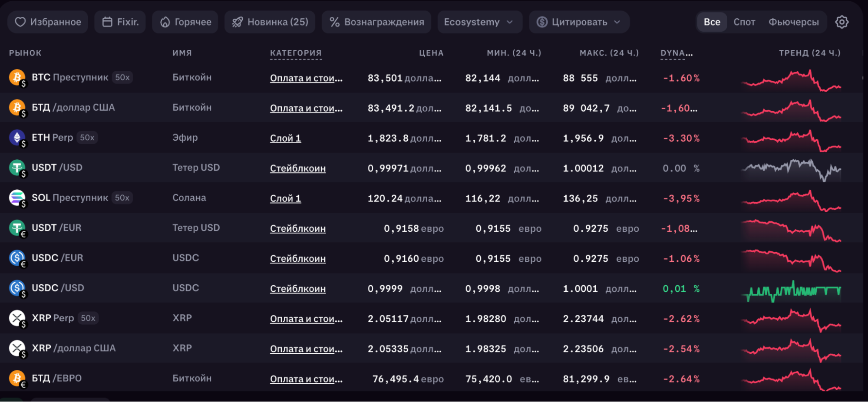Image resolution: width=868 pixels, height=402 pixels.
Task: Switch to the Фьючерсы tab
Action: pos(793,22)
